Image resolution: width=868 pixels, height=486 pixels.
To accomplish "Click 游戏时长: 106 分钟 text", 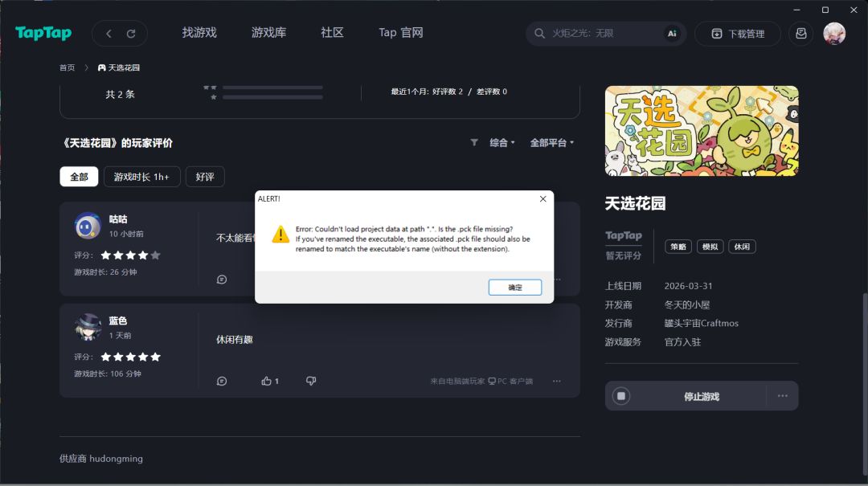I will (108, 374).
